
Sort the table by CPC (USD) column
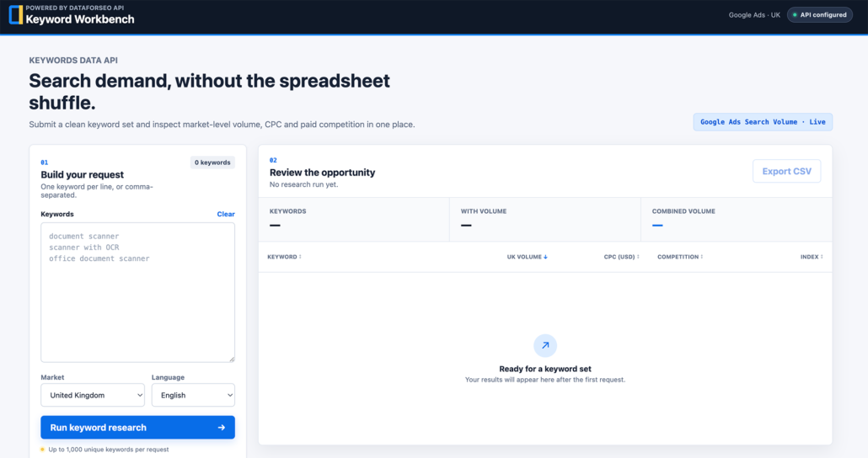pos(622,257)
